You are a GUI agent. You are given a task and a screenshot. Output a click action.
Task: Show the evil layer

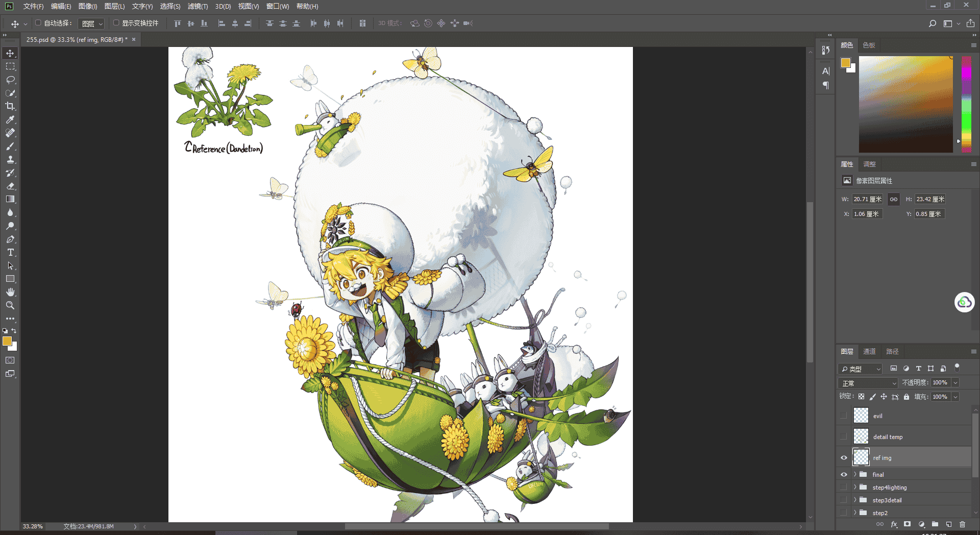pyautogui.click(x=844, y=416)
